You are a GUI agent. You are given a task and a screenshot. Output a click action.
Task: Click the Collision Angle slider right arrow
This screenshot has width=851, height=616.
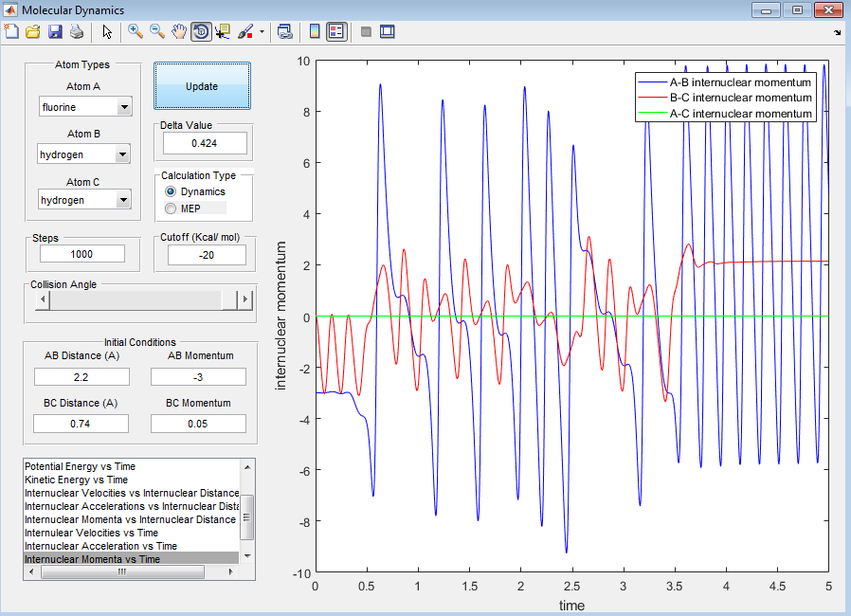coord(245,299)
